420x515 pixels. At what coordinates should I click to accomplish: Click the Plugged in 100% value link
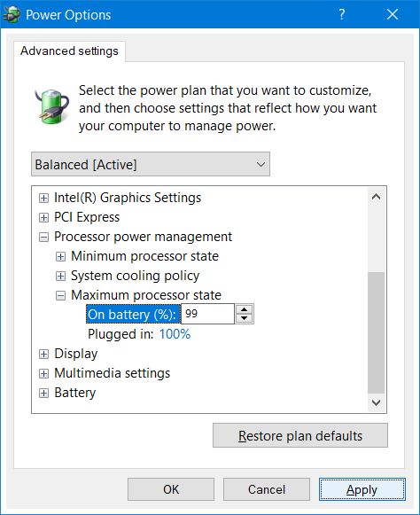pyautogui.click(x=175, y=334)
